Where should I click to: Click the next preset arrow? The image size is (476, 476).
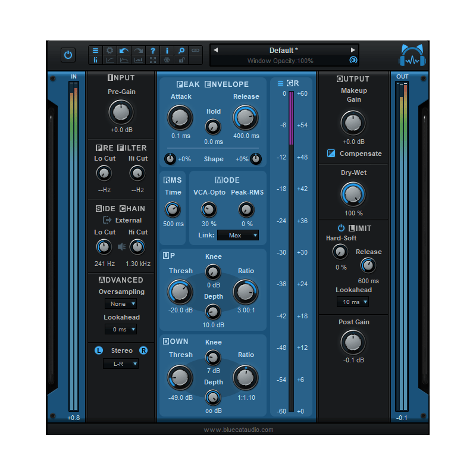point(353,50)
